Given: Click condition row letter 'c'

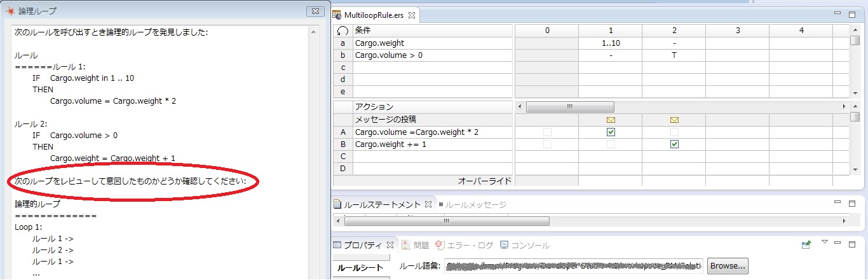Looking at the screenshot, I should tap(343, 67).
